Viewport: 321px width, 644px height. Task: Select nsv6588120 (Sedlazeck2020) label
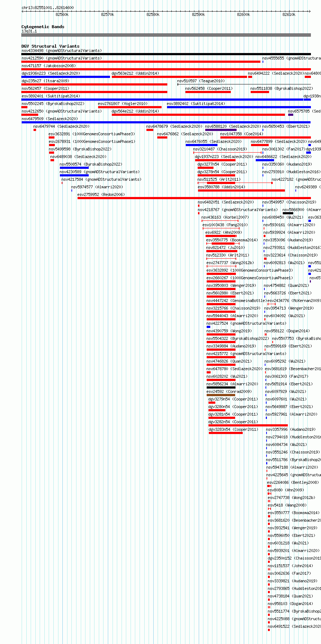(233, 126)
